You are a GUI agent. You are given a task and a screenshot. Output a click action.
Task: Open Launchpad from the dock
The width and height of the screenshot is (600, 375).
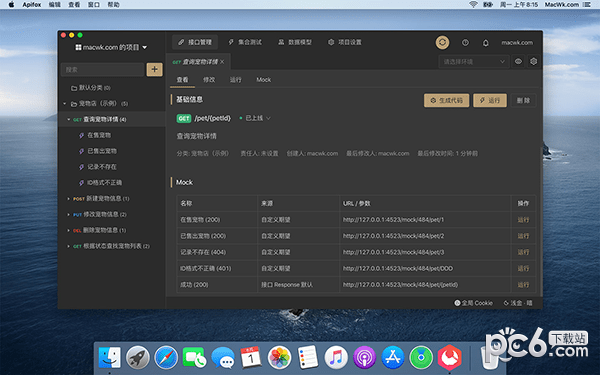click(138, 357)
